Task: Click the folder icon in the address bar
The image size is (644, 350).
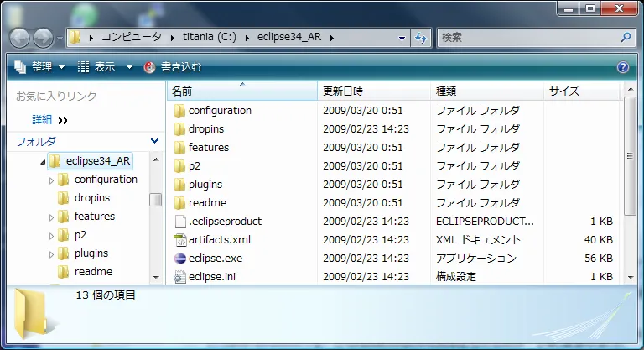Action: [x=75, y=38]
